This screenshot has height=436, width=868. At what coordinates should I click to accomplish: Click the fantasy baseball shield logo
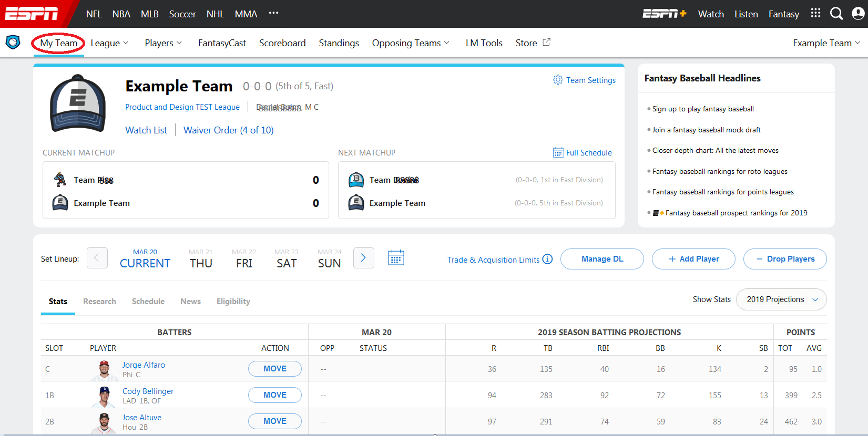pyautogui.click(x=13, y=42)
